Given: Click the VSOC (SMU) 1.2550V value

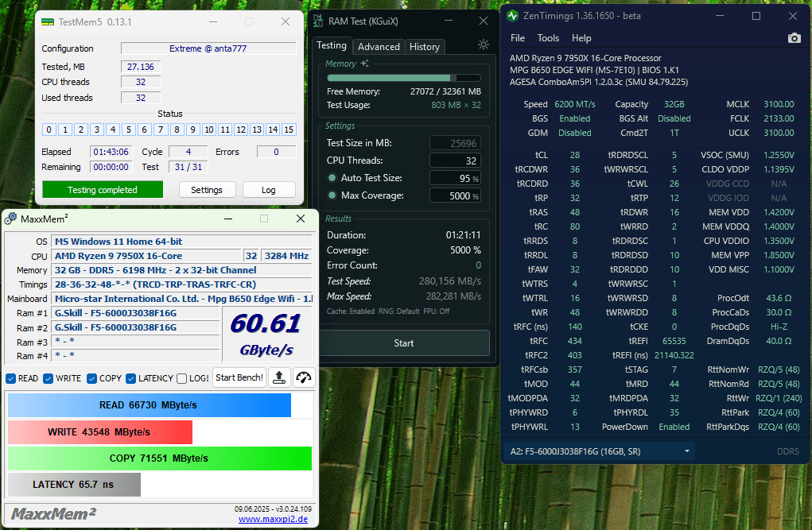Looking at the screenshot, I should [x=779, y=155].
